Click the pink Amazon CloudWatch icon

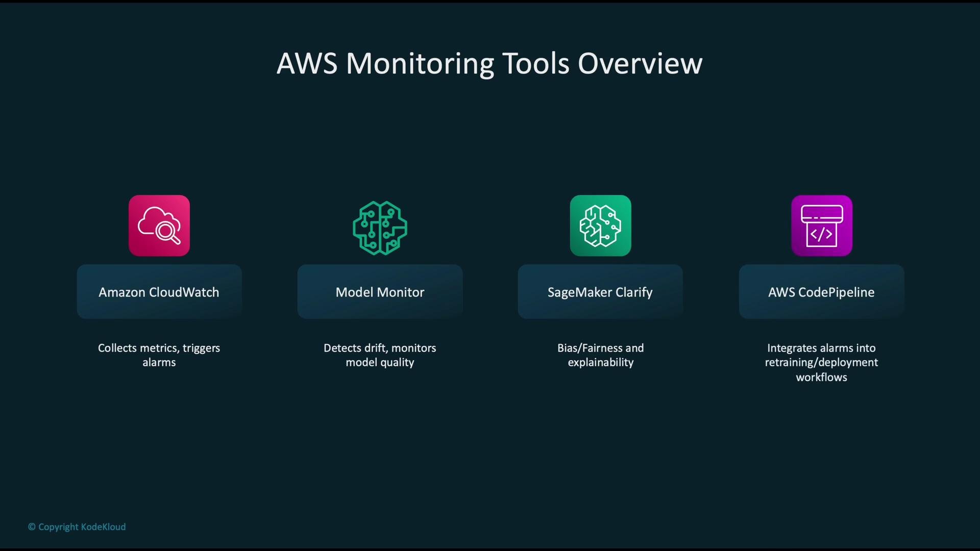click(159, 226)
